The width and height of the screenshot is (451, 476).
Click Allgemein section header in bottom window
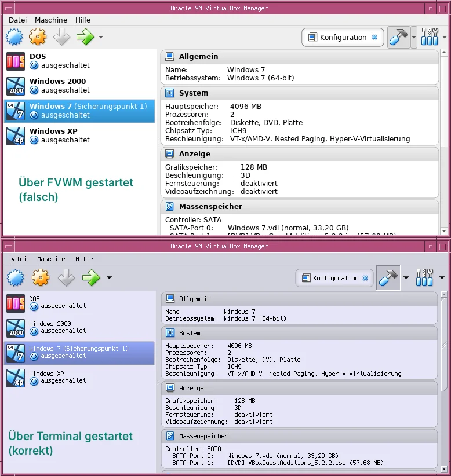pos(299,299)
